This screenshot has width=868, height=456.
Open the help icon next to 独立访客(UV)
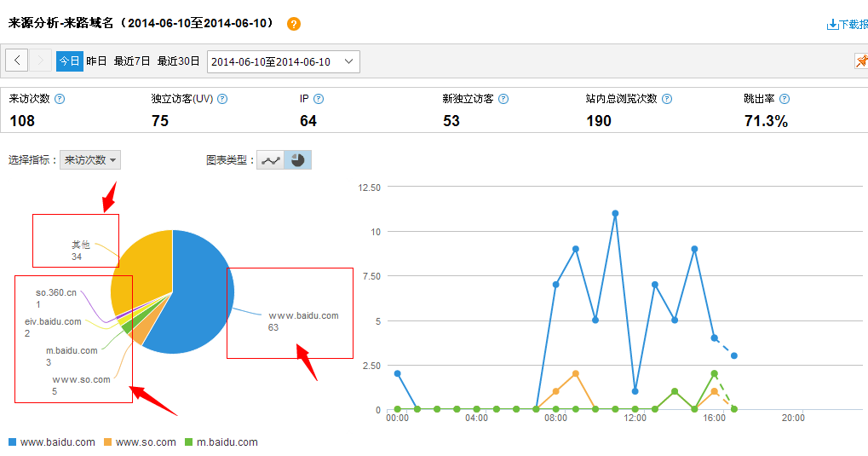tap(222, 99)
